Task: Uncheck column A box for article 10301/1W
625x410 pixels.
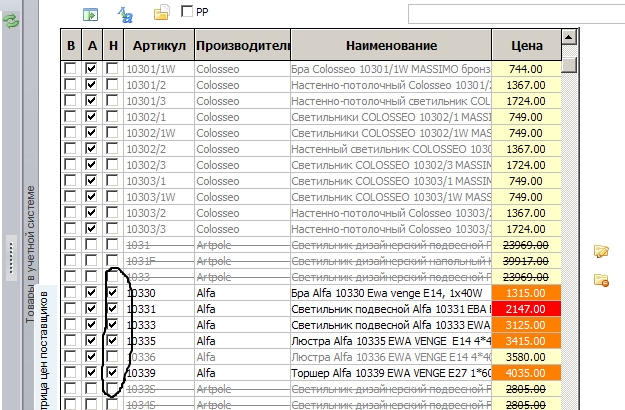Action: point(91,69)
